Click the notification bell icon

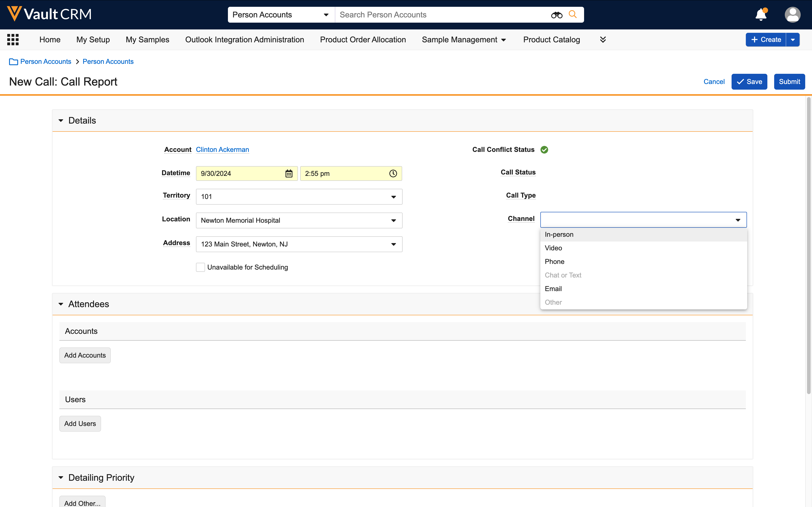pos(761,15)
